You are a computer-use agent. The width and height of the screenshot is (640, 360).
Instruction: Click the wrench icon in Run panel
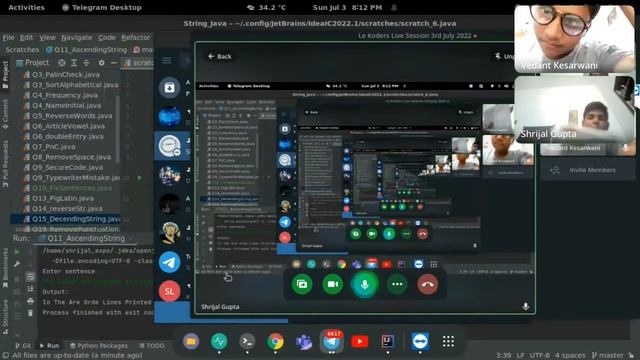pyautogui.click(x=17, y=264)
